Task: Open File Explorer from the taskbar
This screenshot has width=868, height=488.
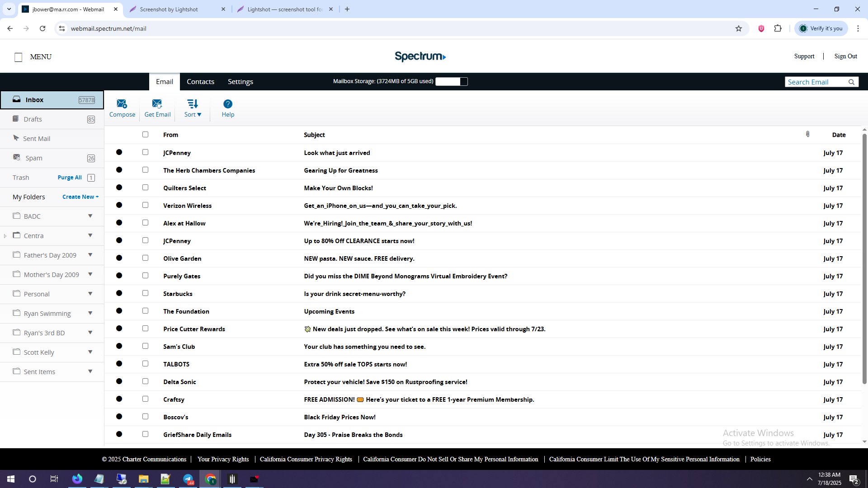Action: click(x=143, y=479)
